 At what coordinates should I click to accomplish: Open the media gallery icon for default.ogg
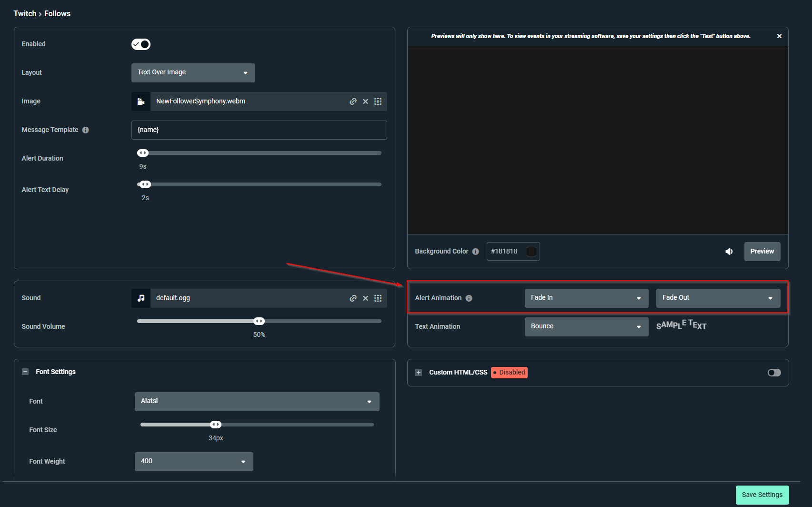point(378,298)
